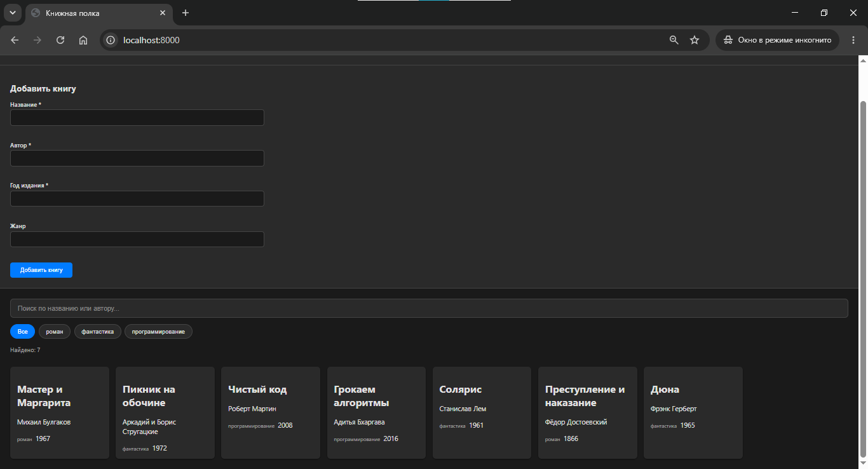
Task: Click into the Жанр field
Action: (x=137, y=239)
